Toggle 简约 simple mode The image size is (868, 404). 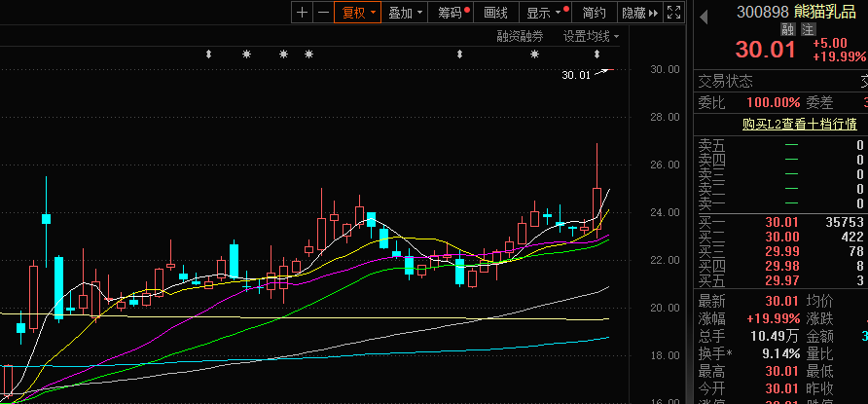(x=595, y=13)
